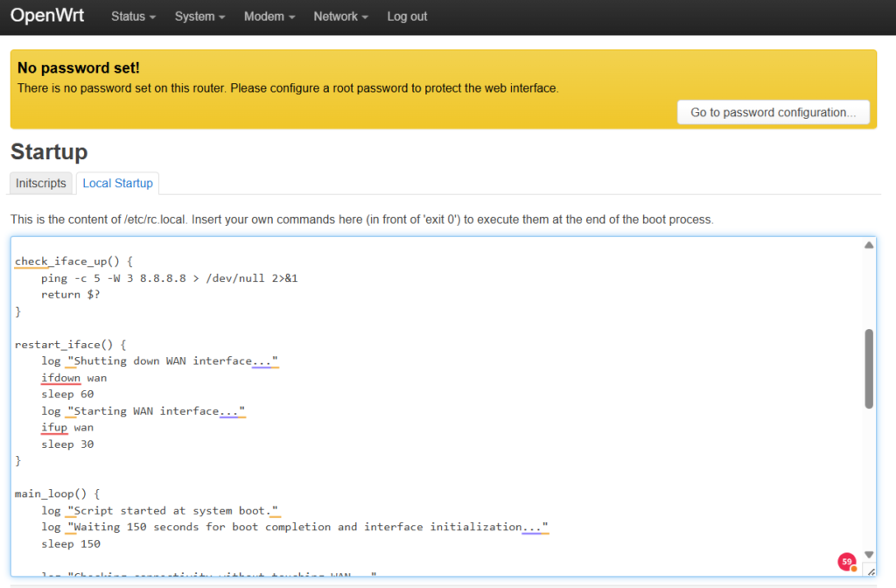Click Log out in the navbar
The width and height of the screenshot is (896, 588).
[407, 17]
